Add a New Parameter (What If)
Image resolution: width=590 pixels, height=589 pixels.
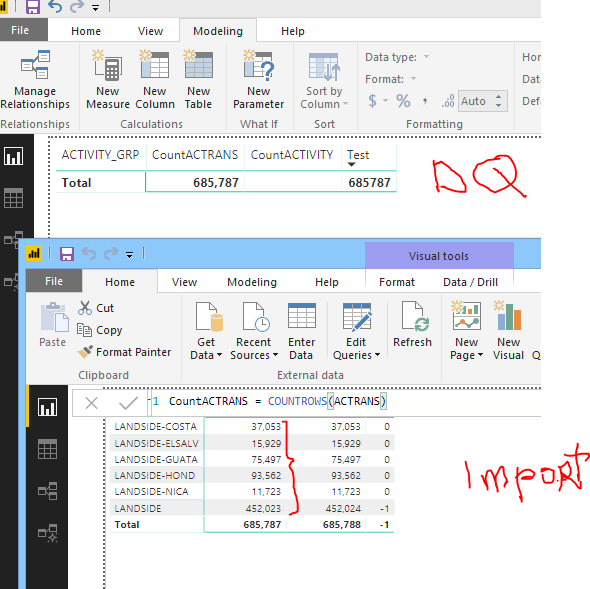[x=259, y=80]
